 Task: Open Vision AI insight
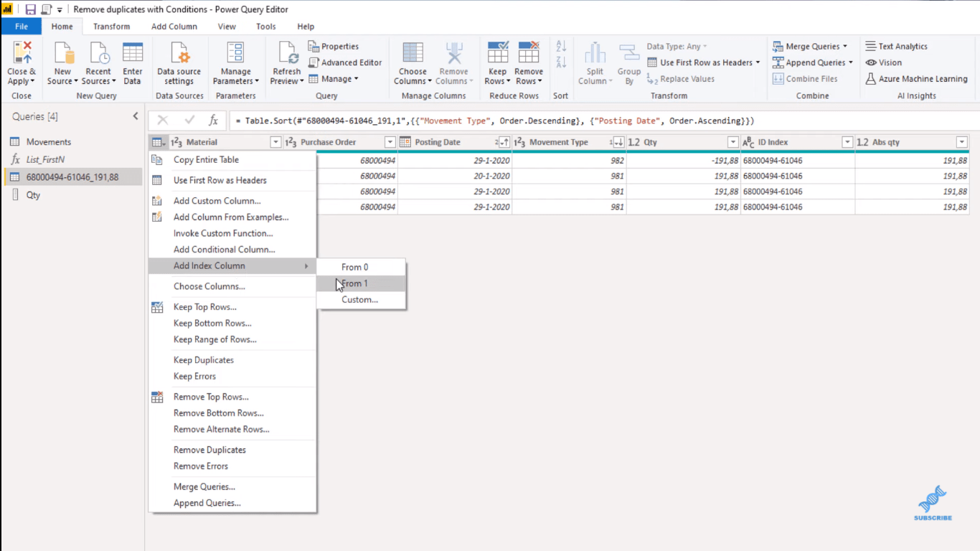pos(883,62)
